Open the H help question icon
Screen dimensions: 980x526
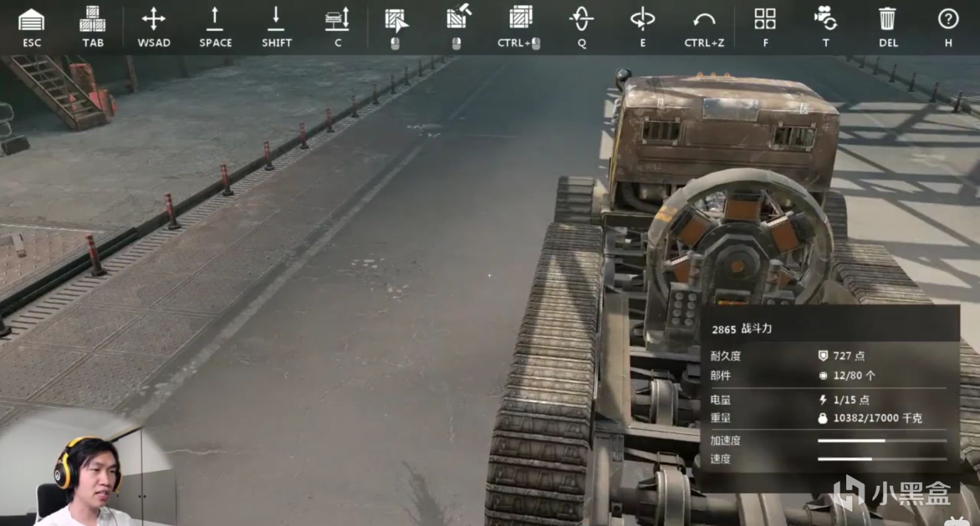coord(948,19)
